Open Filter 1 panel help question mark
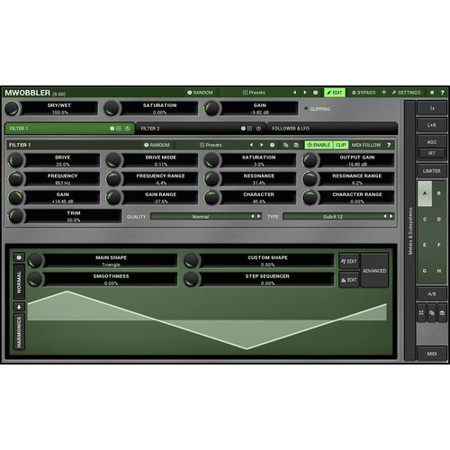The height and width of the screenshot is (450, 450). click(x=389, y=145)
